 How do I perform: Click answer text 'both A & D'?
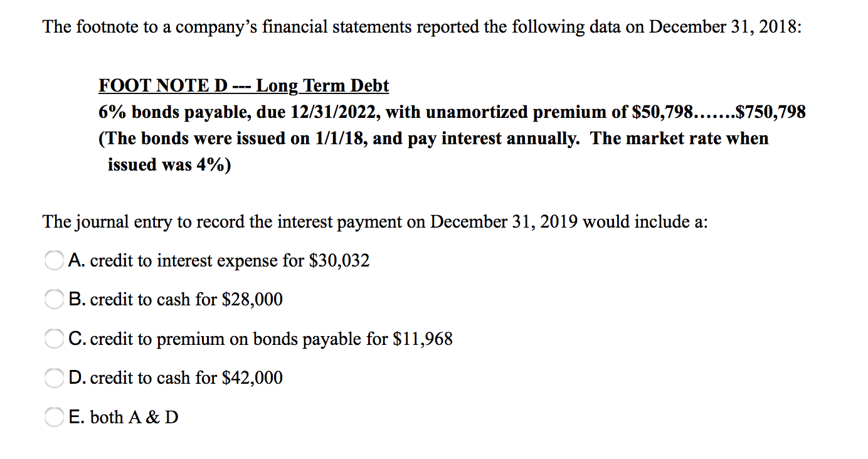coord(134,416)
